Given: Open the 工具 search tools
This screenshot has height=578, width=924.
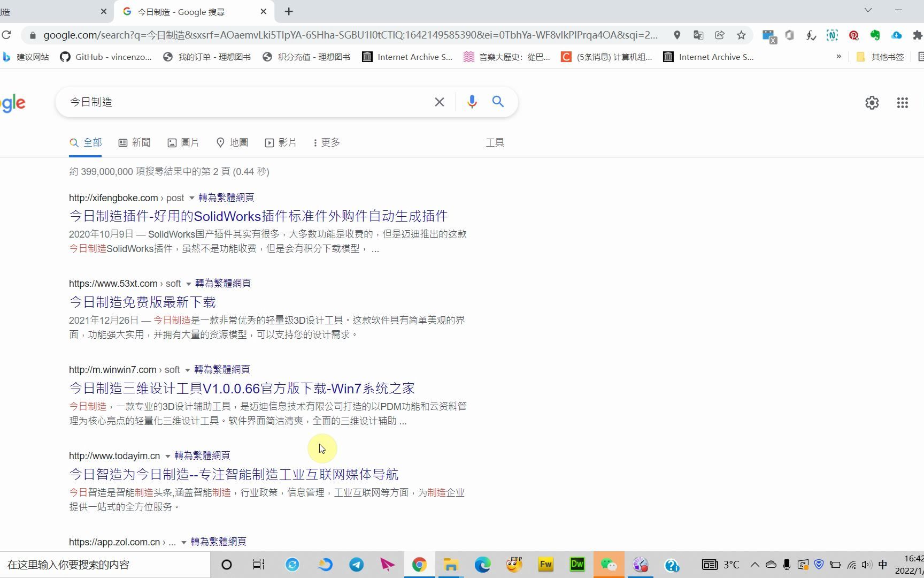Looking at the screenshot, I should 495,142.
